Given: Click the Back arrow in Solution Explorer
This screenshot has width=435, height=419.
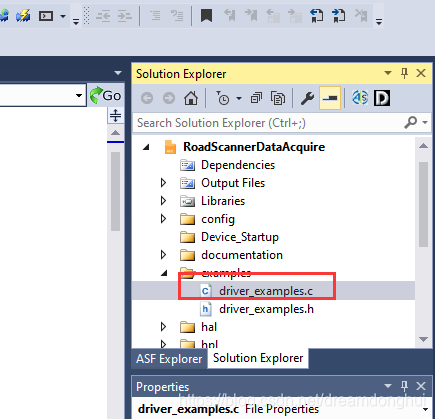Looking at the screenshot, I should click(x=147, y=98).
